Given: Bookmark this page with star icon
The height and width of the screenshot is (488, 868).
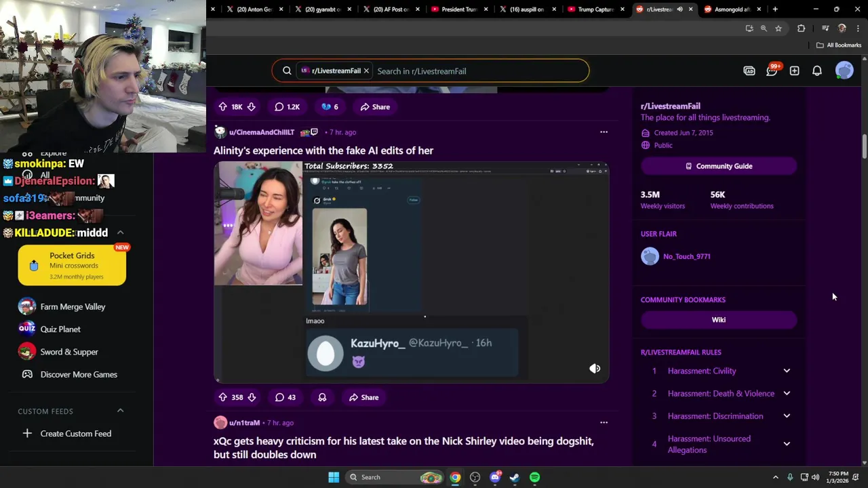Looking at the screenshot, I should point(778,28).
